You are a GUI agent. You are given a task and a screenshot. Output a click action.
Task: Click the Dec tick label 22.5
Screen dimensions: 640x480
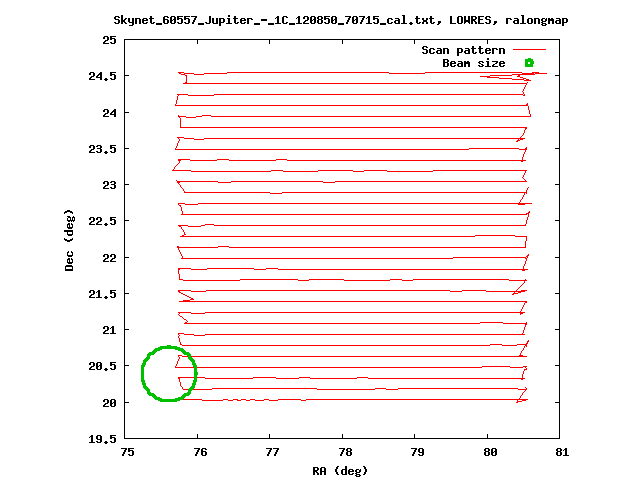[x=102, y=221]
